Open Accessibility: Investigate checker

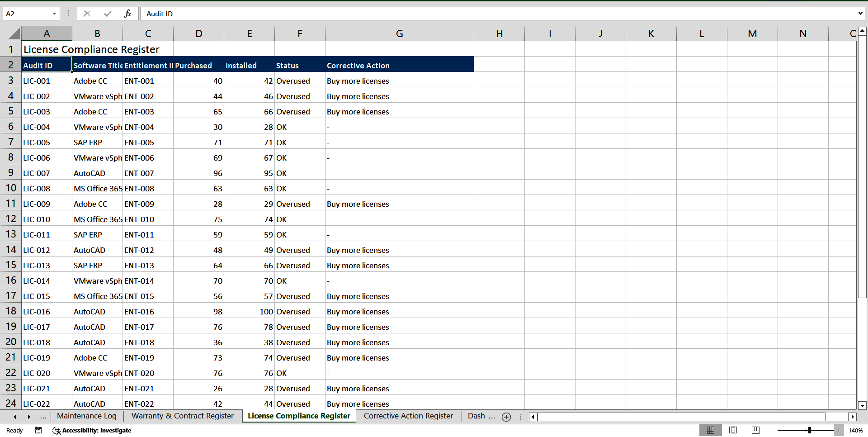tap(92, 430)
